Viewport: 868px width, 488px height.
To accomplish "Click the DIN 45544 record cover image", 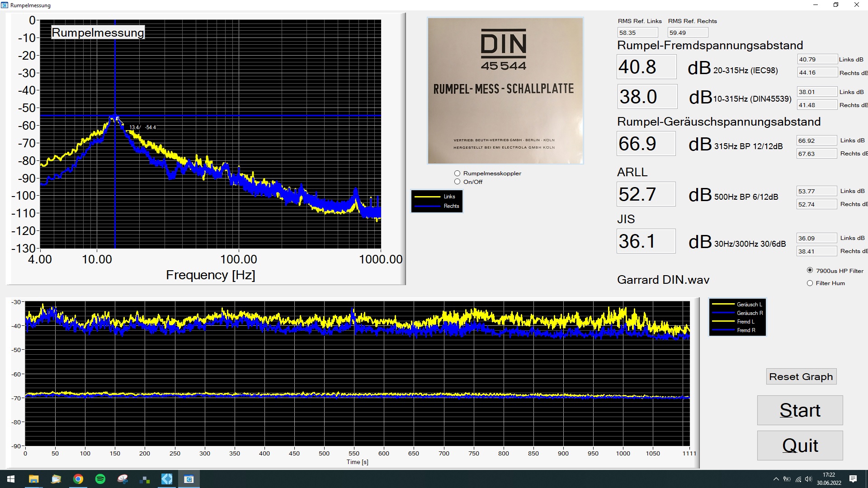I will click(x=505, y=91).
